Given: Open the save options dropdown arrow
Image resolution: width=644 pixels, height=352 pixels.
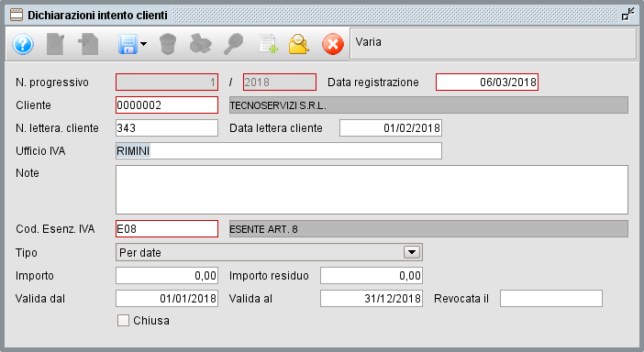Looking at the screenshot, I should 143,44.
